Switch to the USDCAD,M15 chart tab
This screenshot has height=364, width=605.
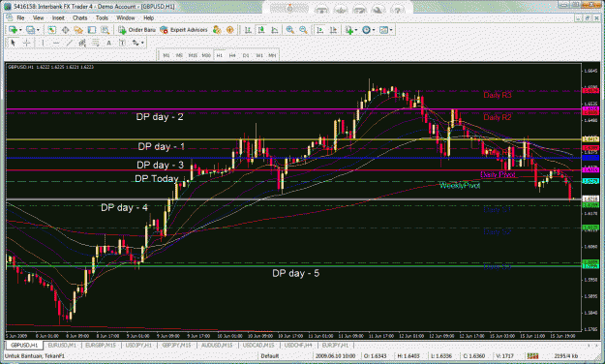coord(257,345)
